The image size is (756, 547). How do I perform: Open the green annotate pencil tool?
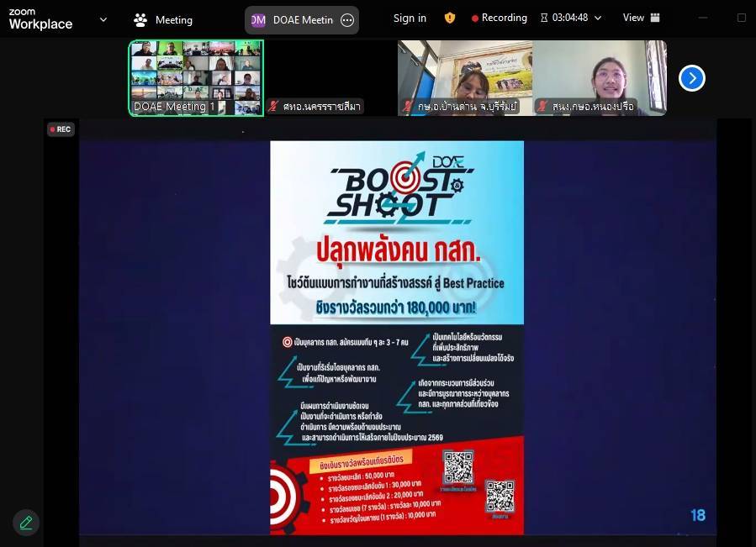point(26,523)
